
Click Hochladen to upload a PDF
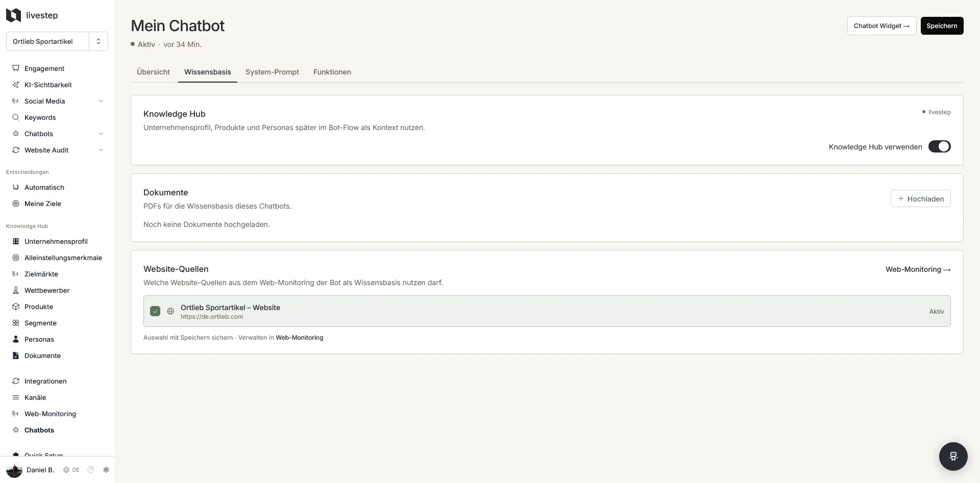(x=920, y=198)
